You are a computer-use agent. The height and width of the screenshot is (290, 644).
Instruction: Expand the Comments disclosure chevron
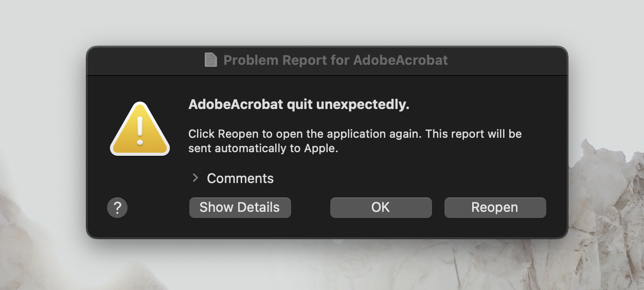pos(195,178)
